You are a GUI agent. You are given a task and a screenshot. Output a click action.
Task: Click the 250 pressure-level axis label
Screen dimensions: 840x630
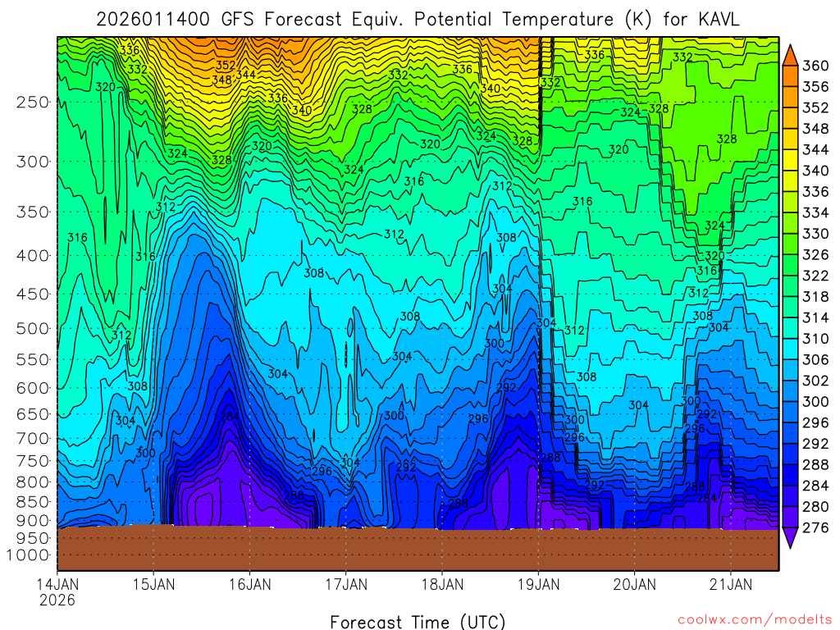[32, 102]
